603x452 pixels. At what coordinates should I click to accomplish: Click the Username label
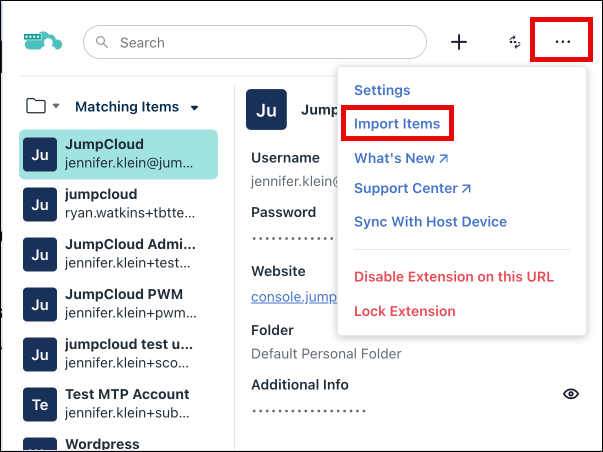(x=285, y=158)
